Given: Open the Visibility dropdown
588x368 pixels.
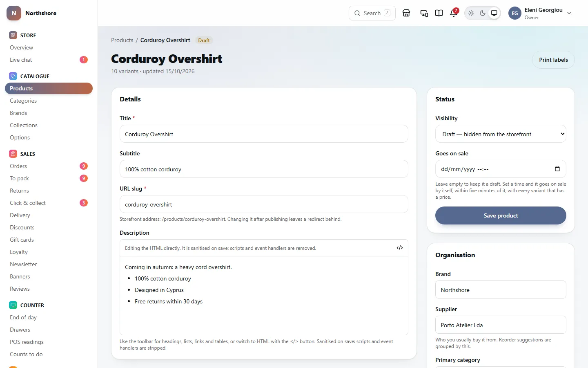Looking at the screenshot, I should (501, 134).
